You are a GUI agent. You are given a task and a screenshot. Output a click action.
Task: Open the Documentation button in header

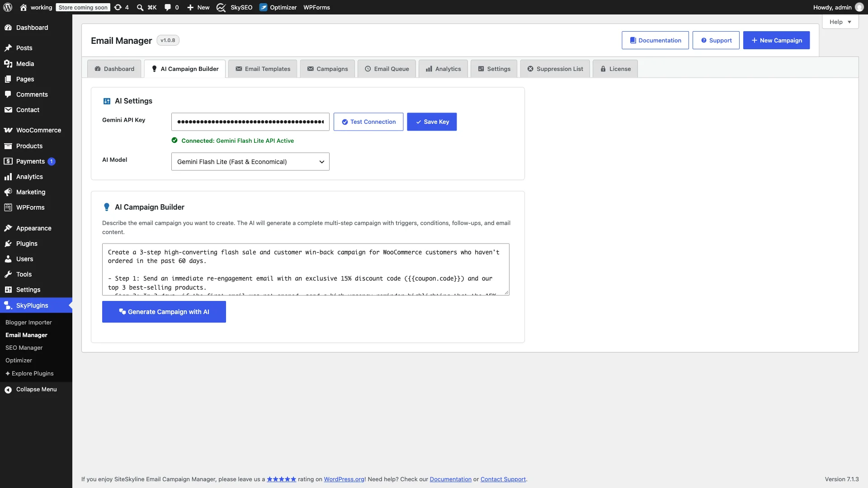(655, 40)
